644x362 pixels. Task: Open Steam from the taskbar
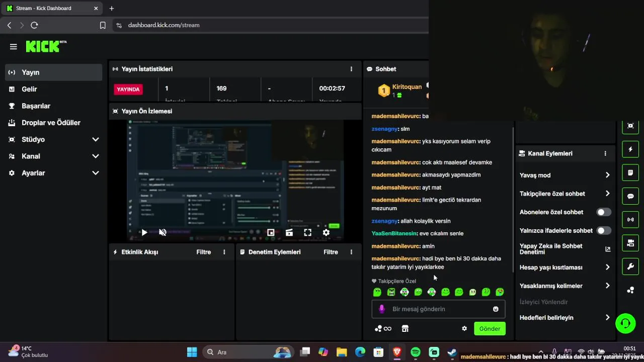click(452, 352)
